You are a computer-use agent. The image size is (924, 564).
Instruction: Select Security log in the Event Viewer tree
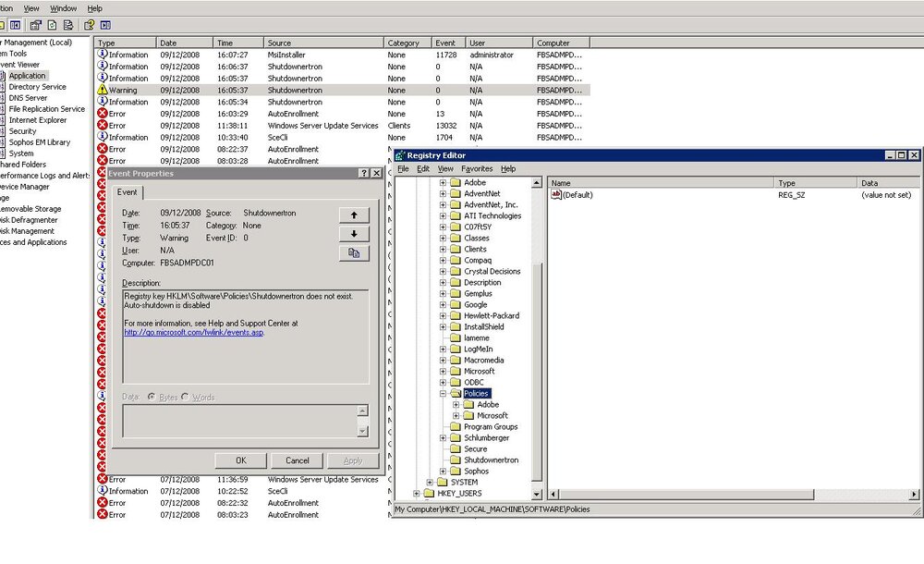[x=22, y=131]
